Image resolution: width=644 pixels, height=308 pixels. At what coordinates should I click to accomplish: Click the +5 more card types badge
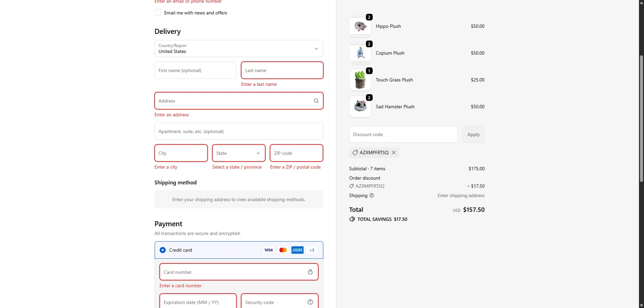pos(312,250)
